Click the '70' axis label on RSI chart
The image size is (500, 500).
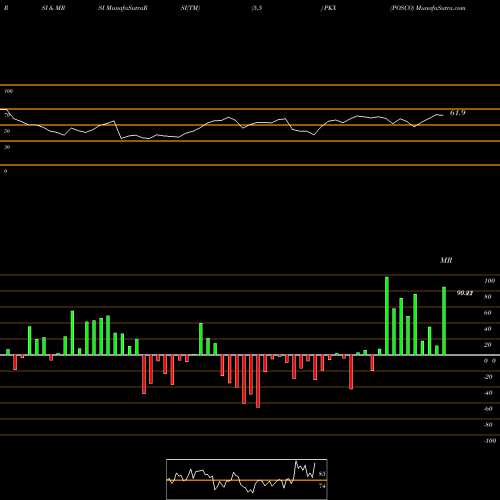pyautogui.click(x=7, y=115)
